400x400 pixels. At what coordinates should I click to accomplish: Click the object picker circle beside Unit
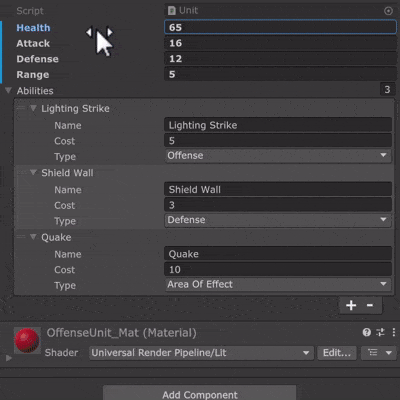[388, 11]
